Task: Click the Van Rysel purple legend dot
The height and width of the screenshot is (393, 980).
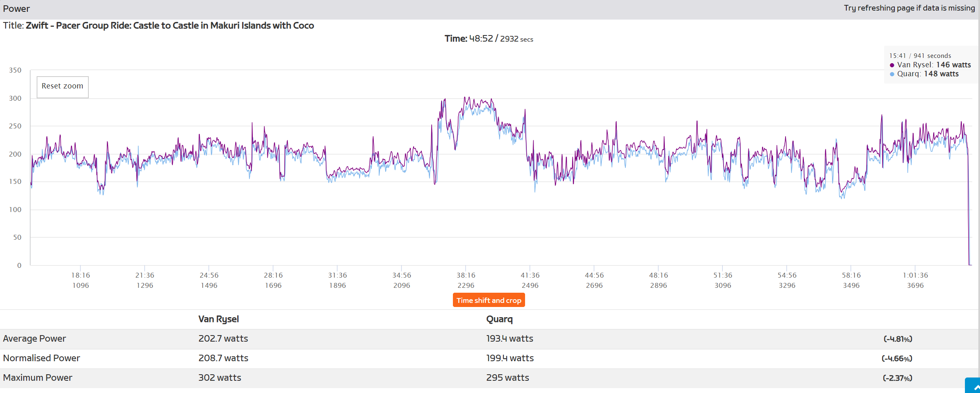Action: tap(892, 65)
